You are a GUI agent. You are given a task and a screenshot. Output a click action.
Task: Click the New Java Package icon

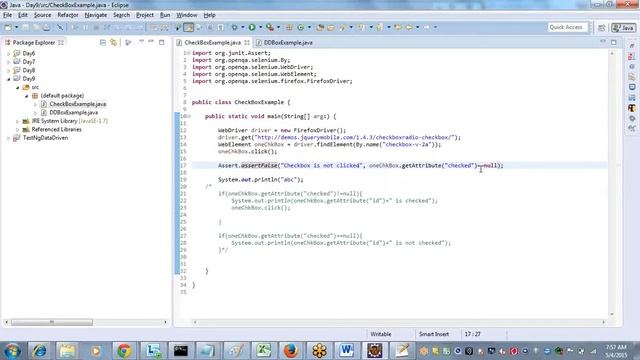point(289,27)
